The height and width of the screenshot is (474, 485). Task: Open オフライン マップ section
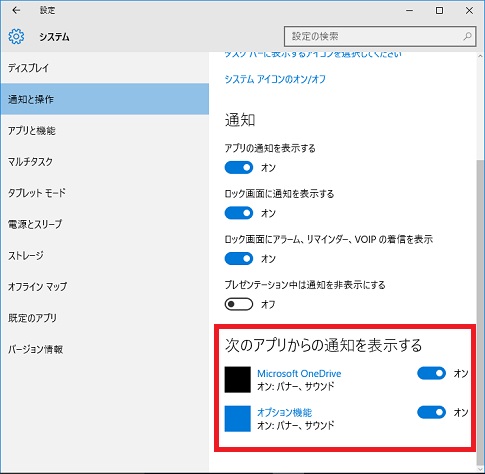(105, 286)
